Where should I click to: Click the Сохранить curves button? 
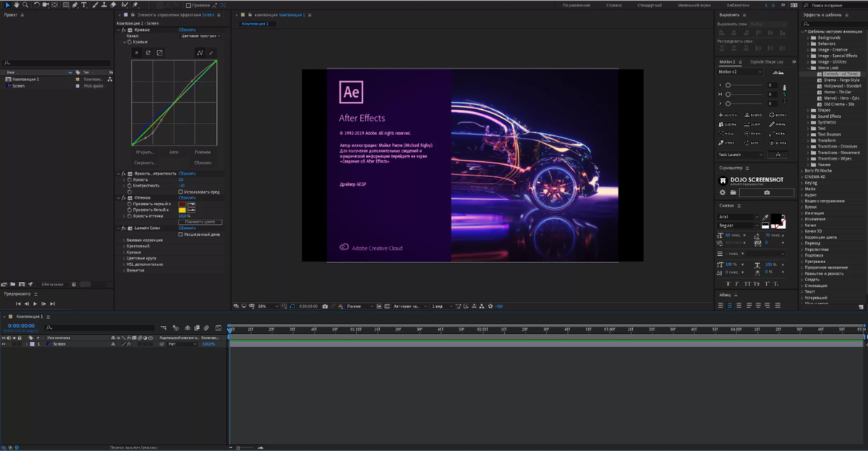coord(145,163)
